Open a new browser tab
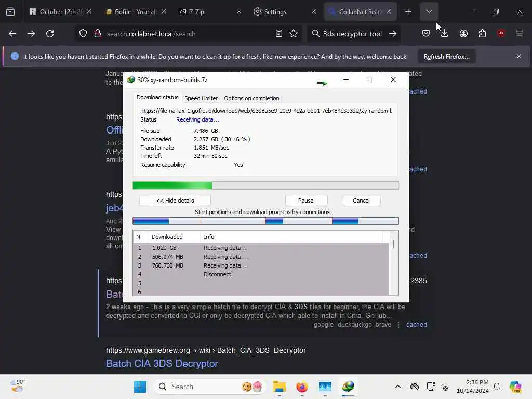 tap(408, 12)
